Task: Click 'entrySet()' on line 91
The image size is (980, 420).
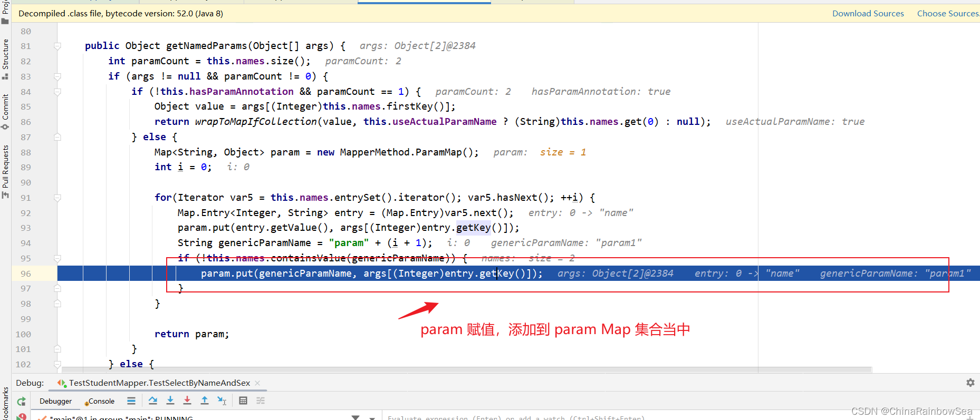Action: (x=363, y=198)
